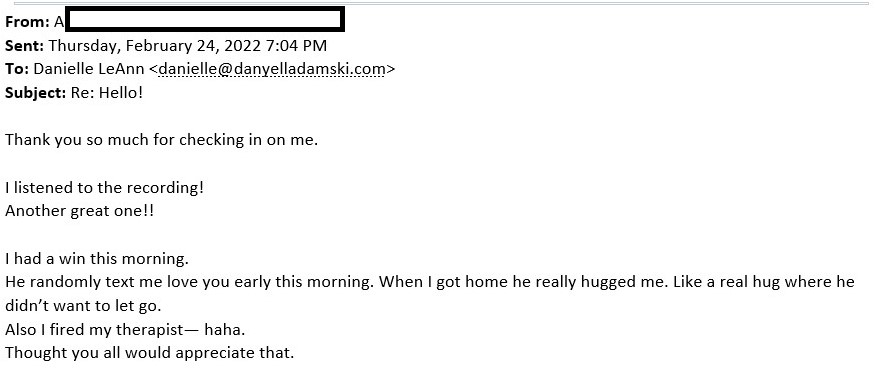
Task: Click the sentence I listened to the recording!
Action: (105, 187)
